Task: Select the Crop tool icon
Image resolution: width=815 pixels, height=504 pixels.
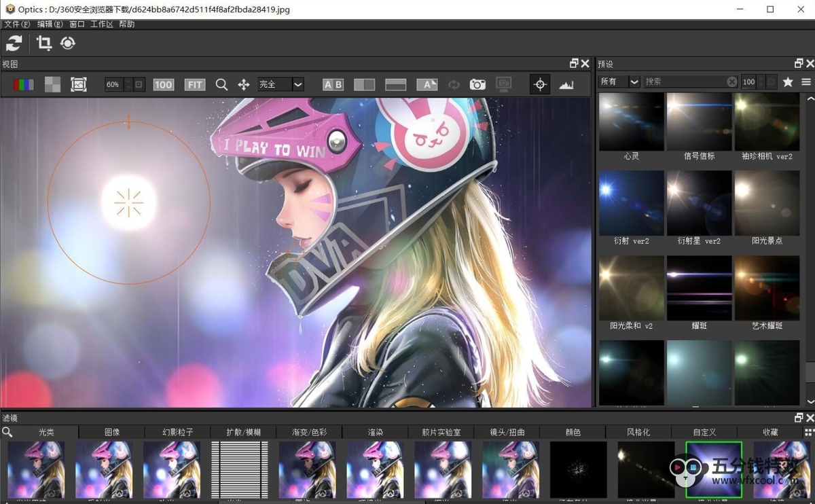Action: click(x=44, y=43)
